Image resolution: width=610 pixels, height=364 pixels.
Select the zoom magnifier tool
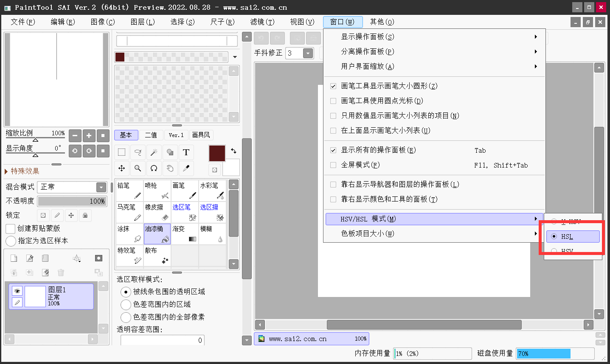[x=138, y=168]
